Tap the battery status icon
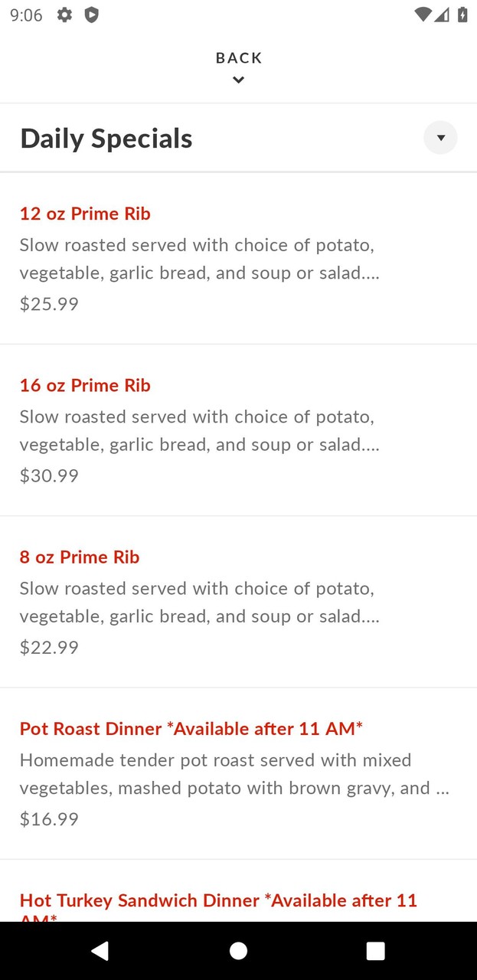 462,15
